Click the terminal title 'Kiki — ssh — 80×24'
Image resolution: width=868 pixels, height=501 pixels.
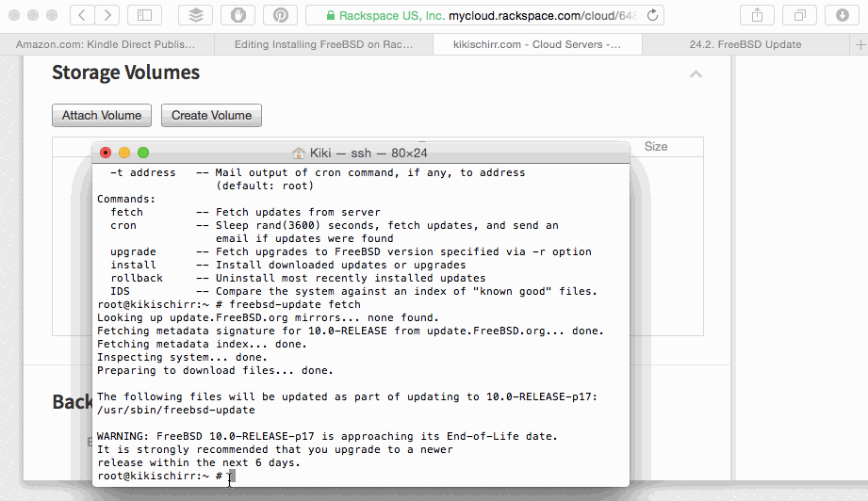[368, 154]
